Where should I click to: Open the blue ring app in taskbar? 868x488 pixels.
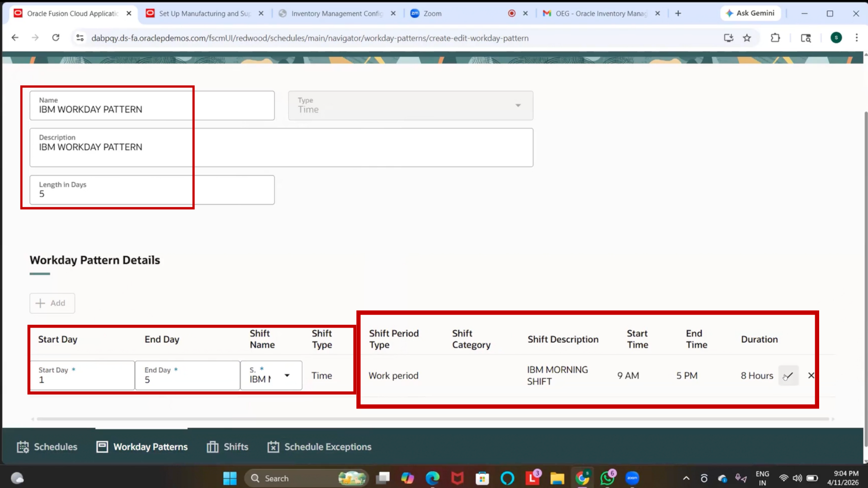click(508, 478)
